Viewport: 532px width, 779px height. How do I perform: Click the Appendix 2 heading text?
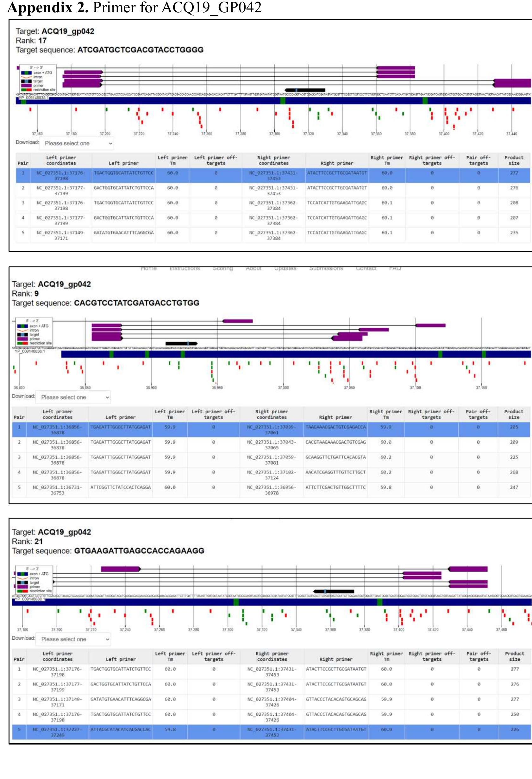[134, 7]
